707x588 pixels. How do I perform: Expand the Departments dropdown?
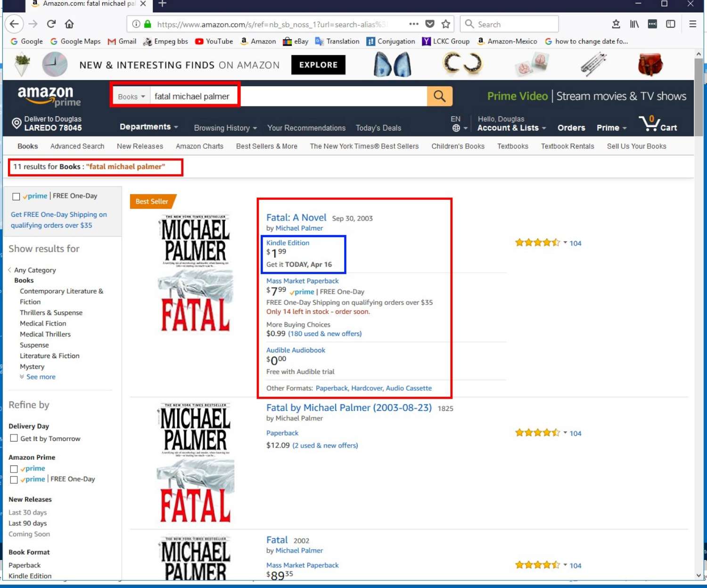click(x=148, y=127)
